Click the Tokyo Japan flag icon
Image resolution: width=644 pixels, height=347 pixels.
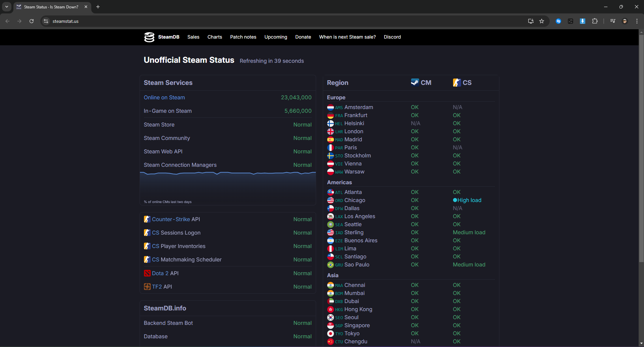click(331, 334)
